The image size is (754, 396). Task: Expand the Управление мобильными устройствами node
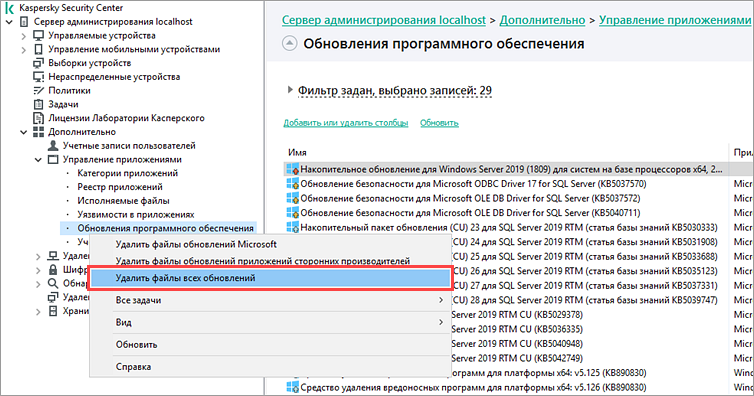pos(24,50)
